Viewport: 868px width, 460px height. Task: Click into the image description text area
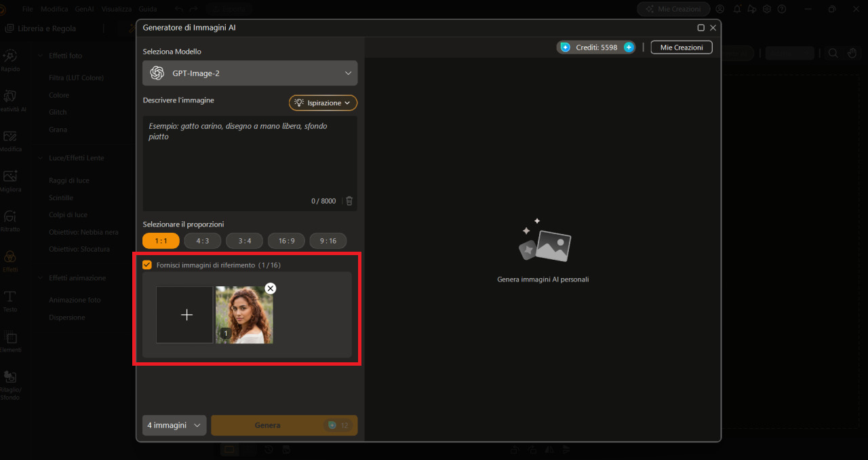click(x=250, y=163)
